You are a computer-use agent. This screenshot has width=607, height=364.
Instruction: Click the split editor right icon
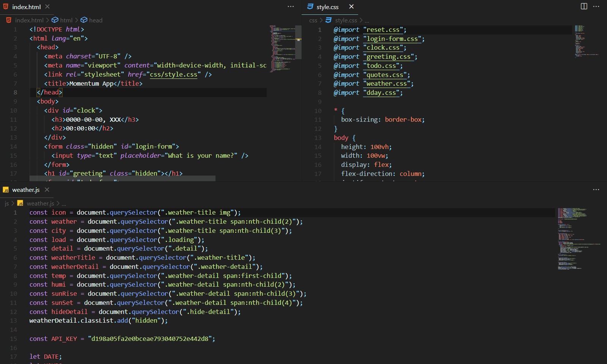click(x=584, y=6)
